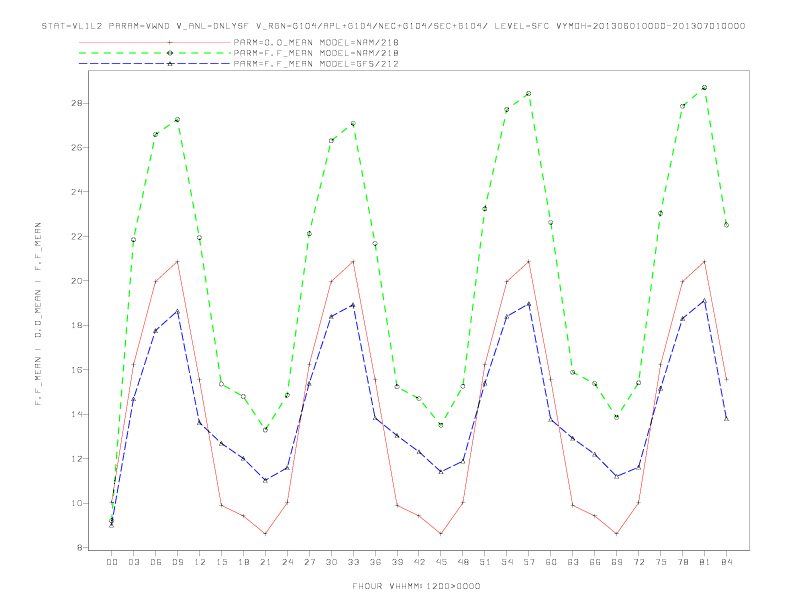The height and width of the screenshot is (612, 792).
Task: Click y-axis tick label 24
Action: [78, 192]
